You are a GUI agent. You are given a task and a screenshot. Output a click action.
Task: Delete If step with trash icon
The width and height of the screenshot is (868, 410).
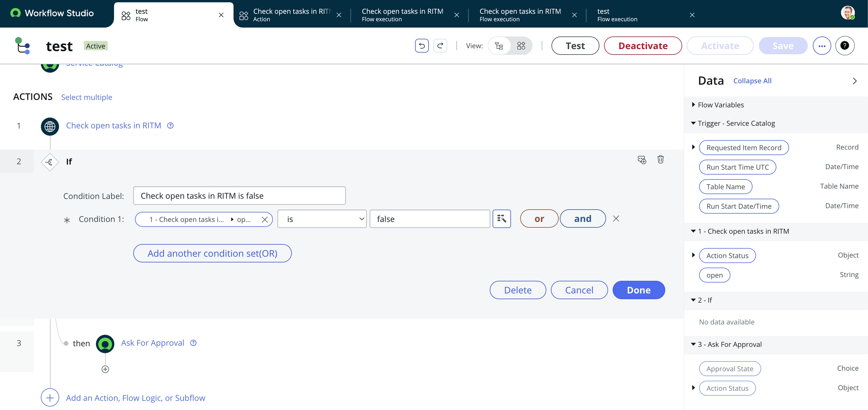[660, 159]
